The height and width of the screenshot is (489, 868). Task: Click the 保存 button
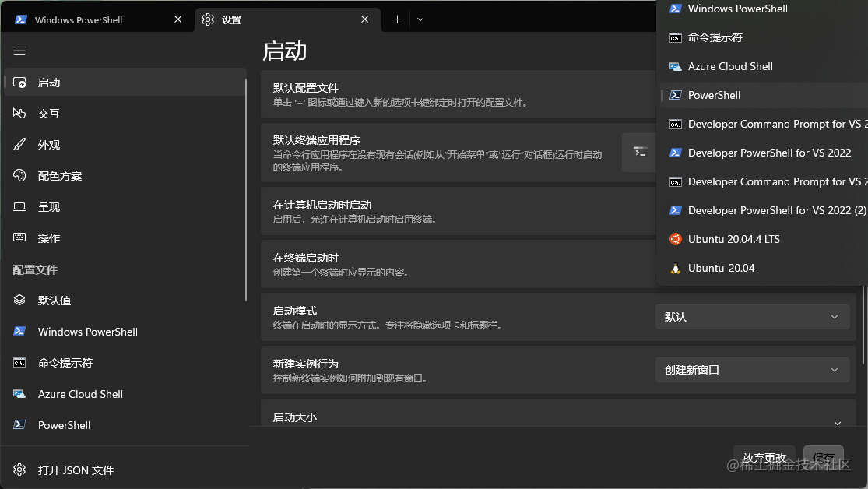(823, 458)
